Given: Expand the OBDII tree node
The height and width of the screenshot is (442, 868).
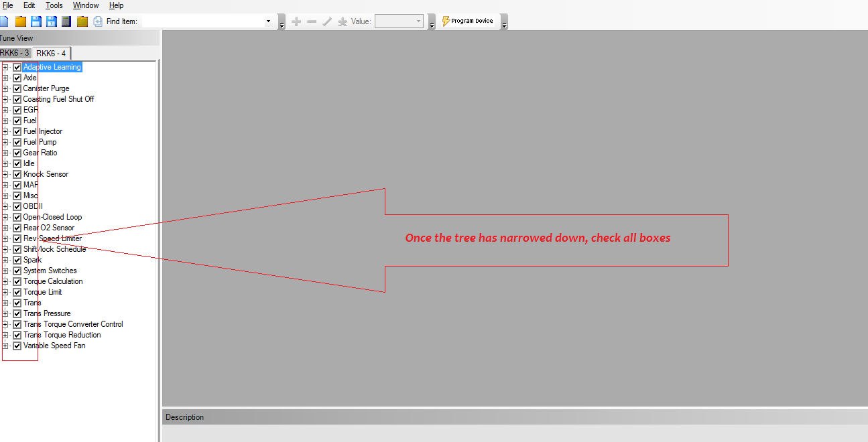Looking at the screenshot, I should click(x=5, y=206).
